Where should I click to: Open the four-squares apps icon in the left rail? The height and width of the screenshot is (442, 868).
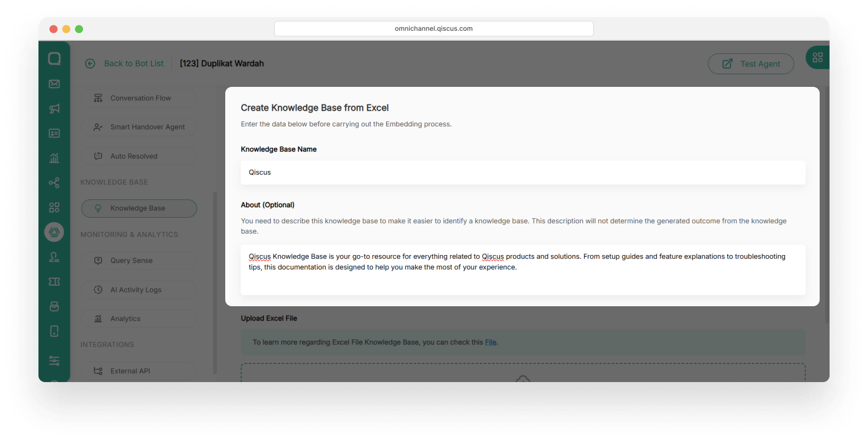(54, 208)
